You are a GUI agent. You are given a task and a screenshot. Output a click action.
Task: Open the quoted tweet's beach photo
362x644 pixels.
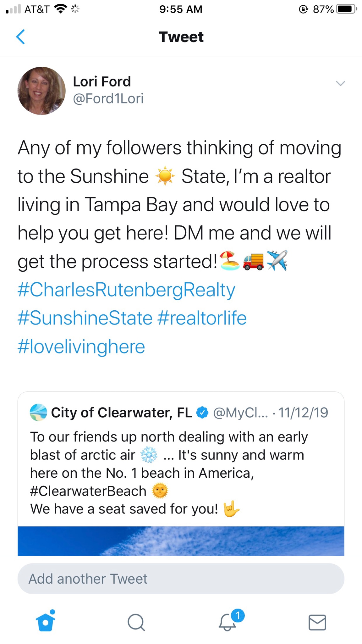point(181,541)
